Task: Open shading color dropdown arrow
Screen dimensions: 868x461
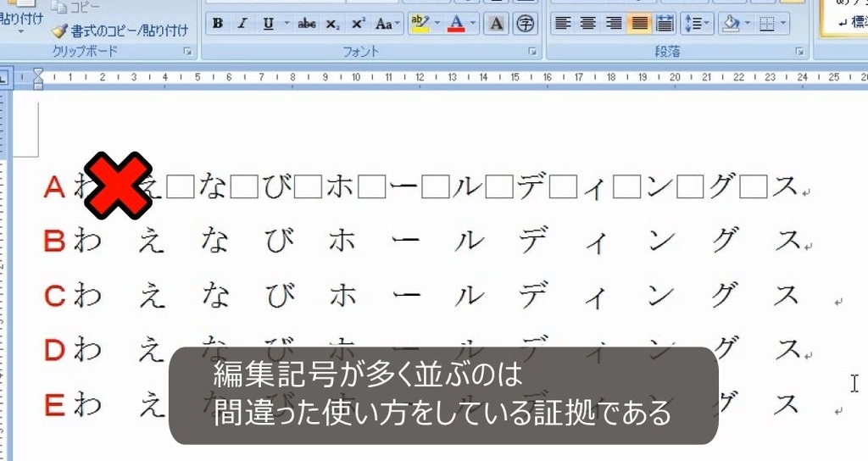Action: [x=748, y=23]
